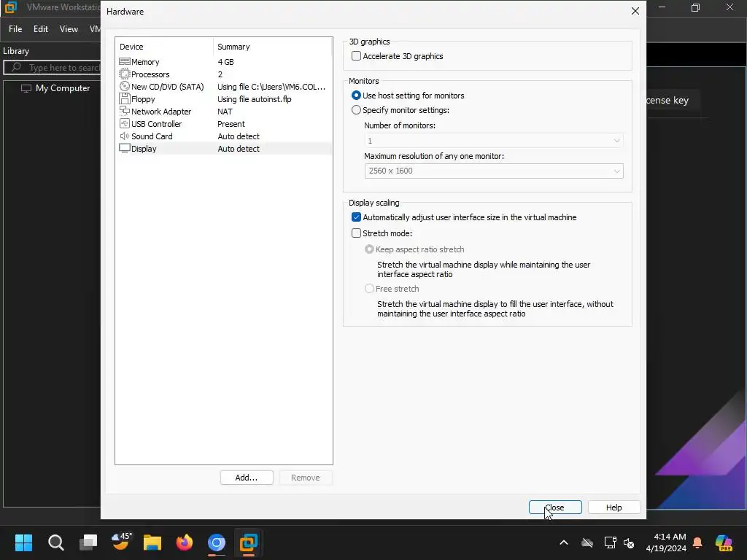Click the cloud sync disabled tray icon
The image size is (747, 560).
pos(587,542)
